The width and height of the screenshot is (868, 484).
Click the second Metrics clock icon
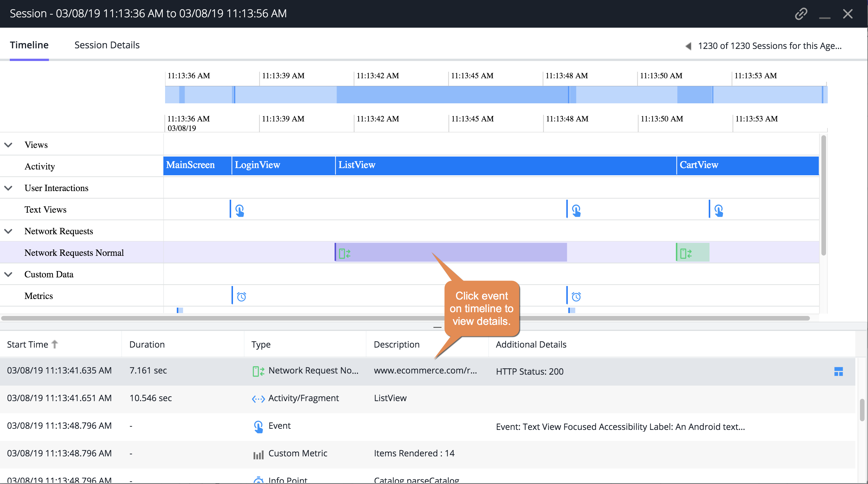point(576,296)
